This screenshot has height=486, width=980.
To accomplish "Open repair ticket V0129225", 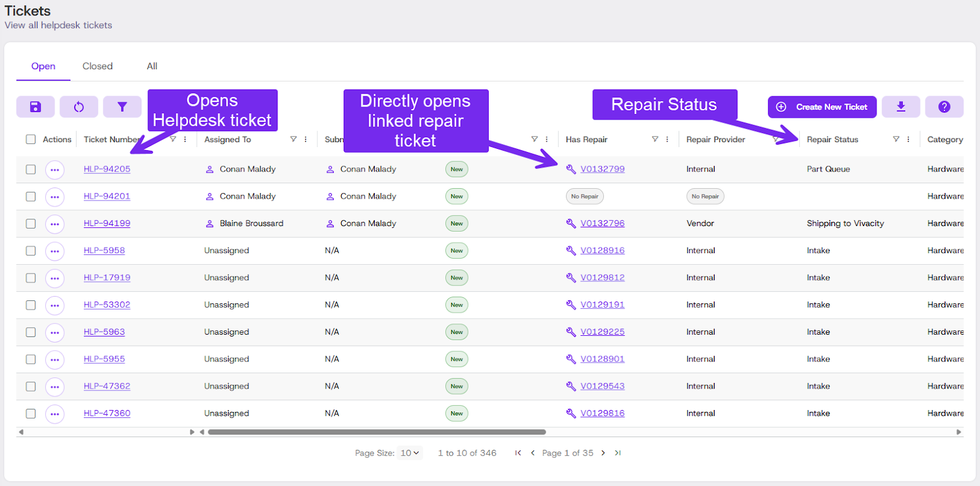I will click(603, 332).
